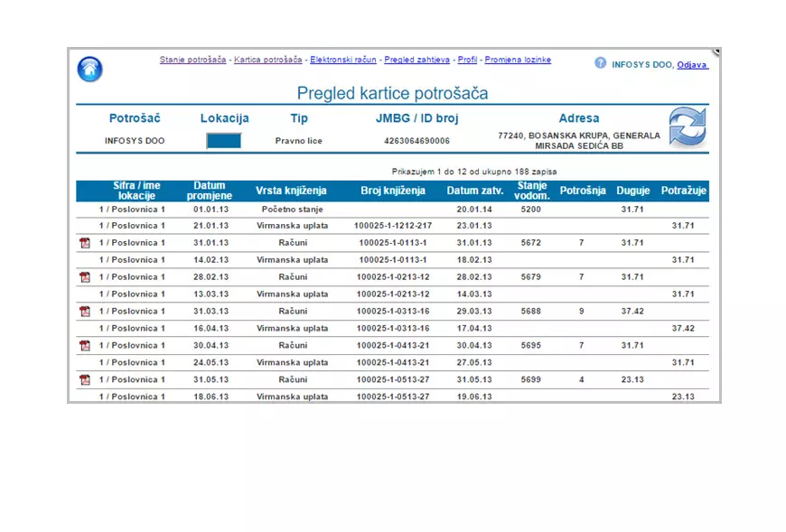Screen dimensions: 786x532
Task: Click the Potrošnja column header
Action: pos(582,191)
